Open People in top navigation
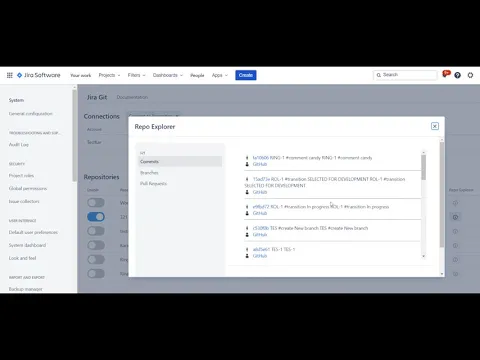480x360 pixels. (197, 75)
